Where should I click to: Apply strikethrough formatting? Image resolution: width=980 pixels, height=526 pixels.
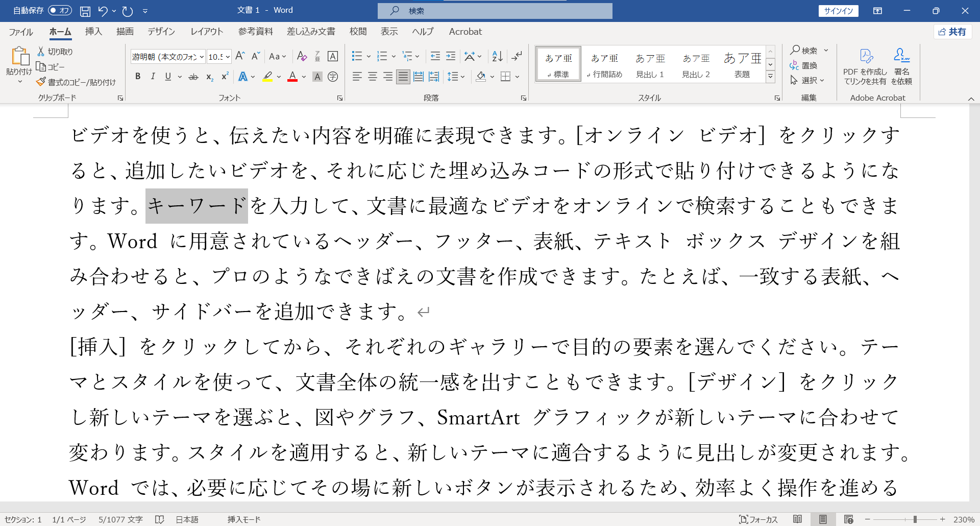[193, 77]
